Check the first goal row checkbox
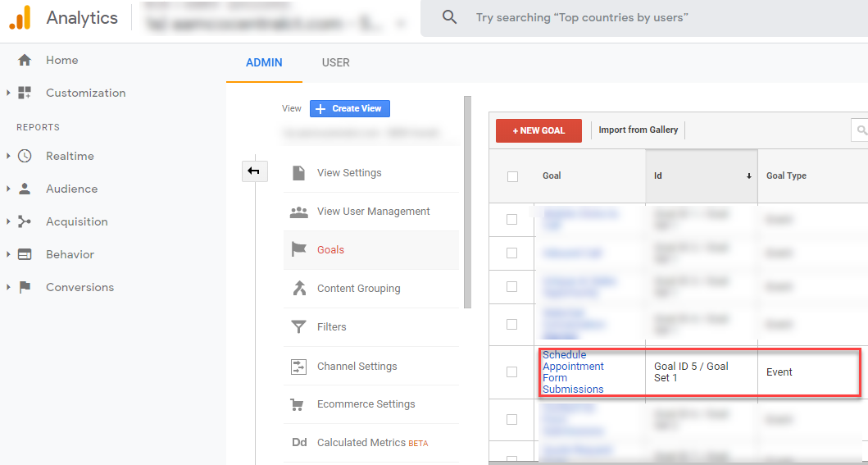Viewport: 868px width, 465px height. pos(512,220)
